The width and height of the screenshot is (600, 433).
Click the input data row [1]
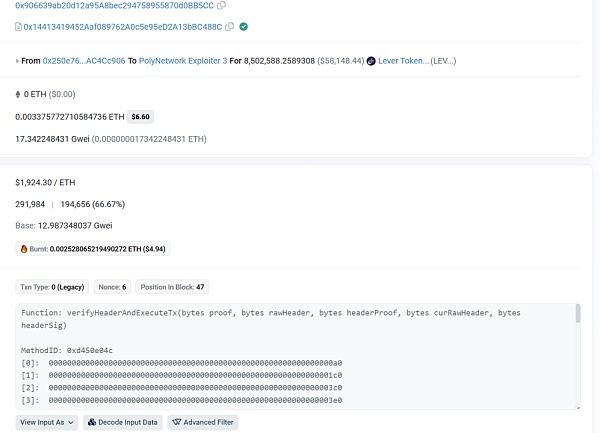(x=182, y=375)
